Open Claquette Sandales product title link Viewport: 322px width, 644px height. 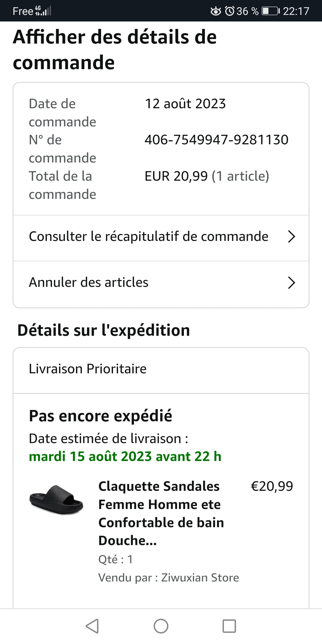tap(161, 513)
